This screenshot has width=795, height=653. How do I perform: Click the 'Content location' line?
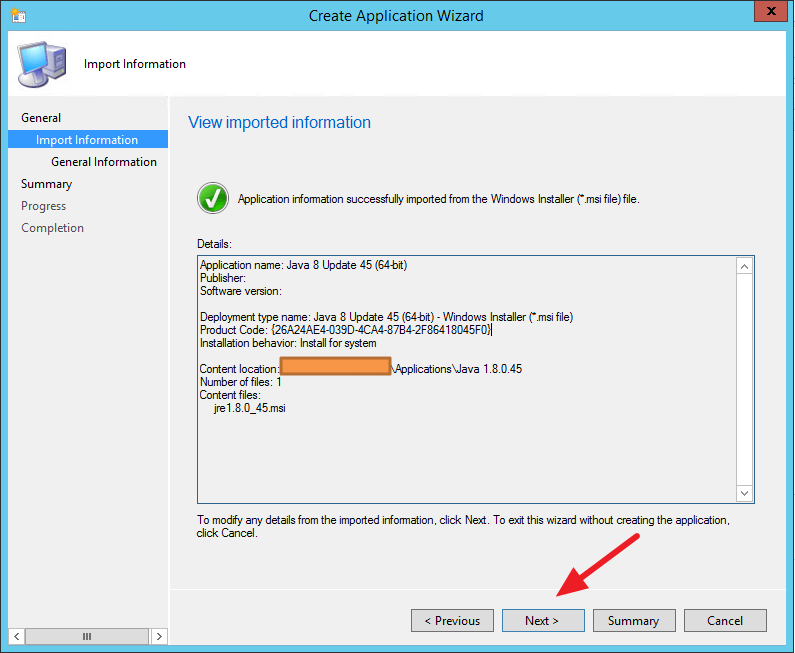360,369
